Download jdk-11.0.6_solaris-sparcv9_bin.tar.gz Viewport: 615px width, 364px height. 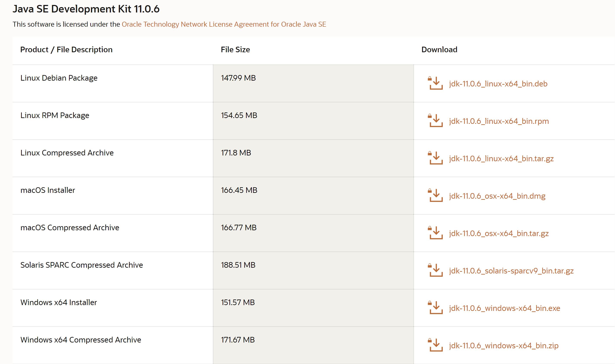tap(511, 271)
